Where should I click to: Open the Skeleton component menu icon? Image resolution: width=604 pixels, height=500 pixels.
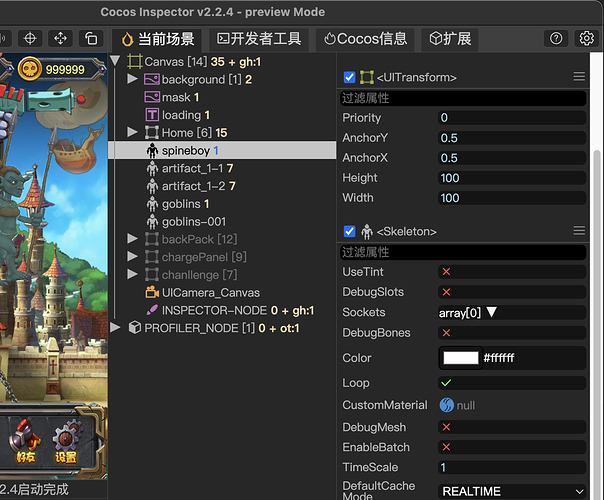click(579, 231)
